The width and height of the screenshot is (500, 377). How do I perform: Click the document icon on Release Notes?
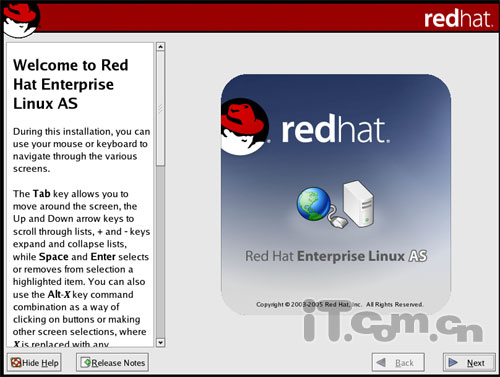click(86, 362)
